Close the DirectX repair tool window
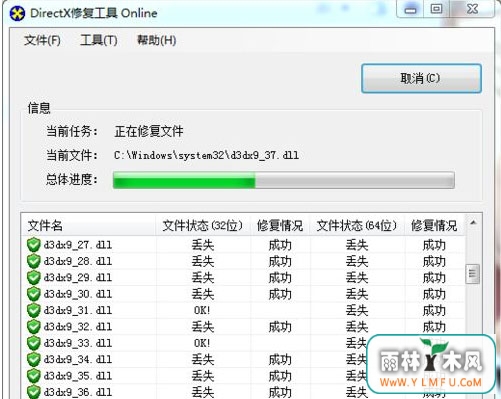The image size is (501, 399). tap(472, 9)
